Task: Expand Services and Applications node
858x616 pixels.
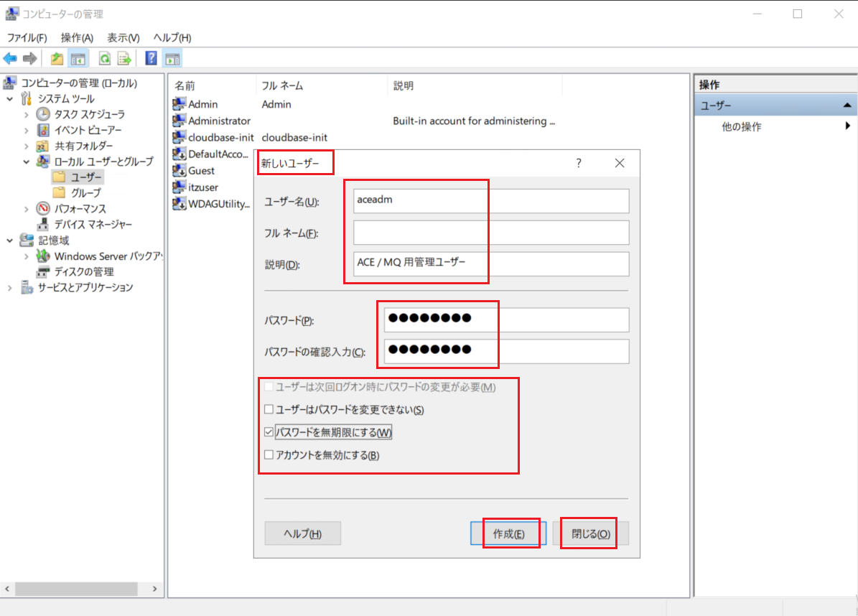Action: coord(10,287)
